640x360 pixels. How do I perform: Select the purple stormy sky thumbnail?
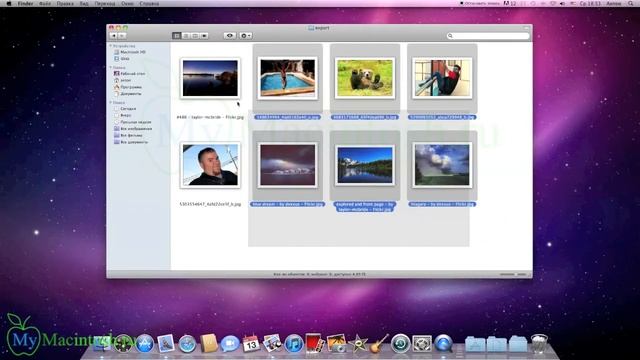click(x=287, y=165)
